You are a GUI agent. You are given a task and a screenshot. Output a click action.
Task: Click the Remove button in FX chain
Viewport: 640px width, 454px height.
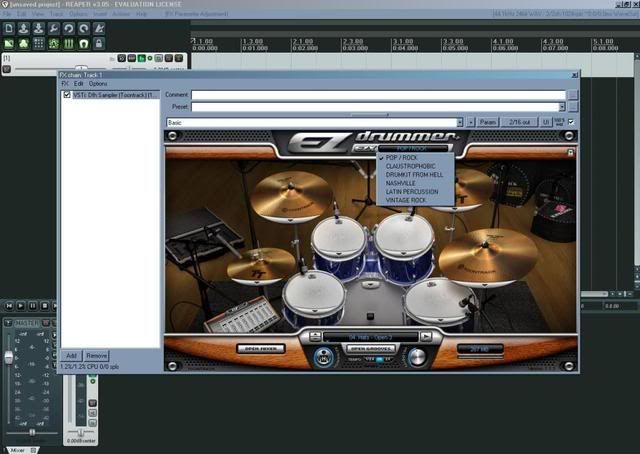[x=96, y=356]
